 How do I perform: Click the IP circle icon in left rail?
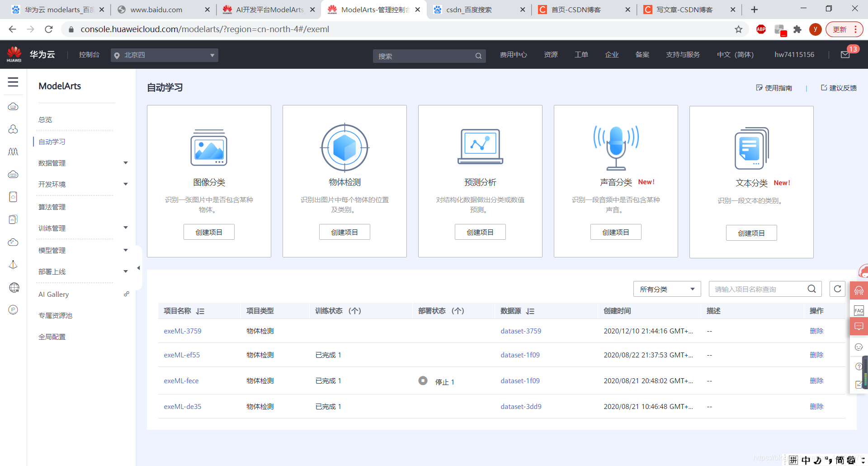14,309
